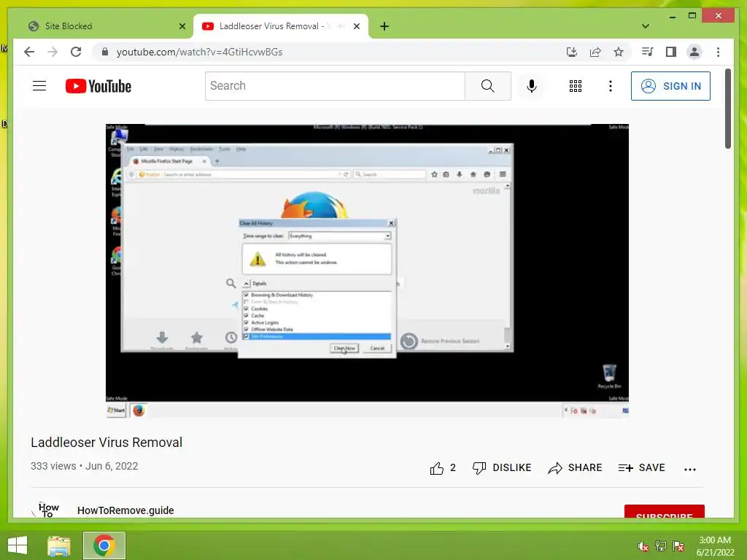
Task: Open media controls in Chrome toolbar
Action: point(647,52)
